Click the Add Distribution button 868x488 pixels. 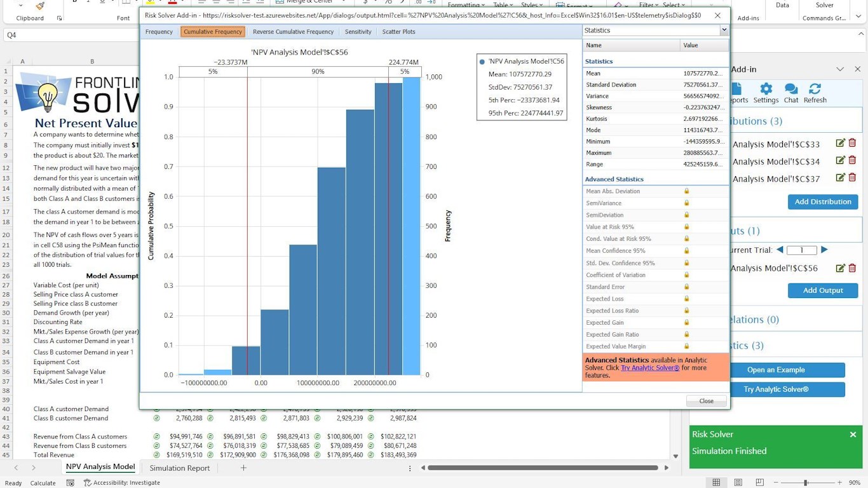click(x=823, y=202)
